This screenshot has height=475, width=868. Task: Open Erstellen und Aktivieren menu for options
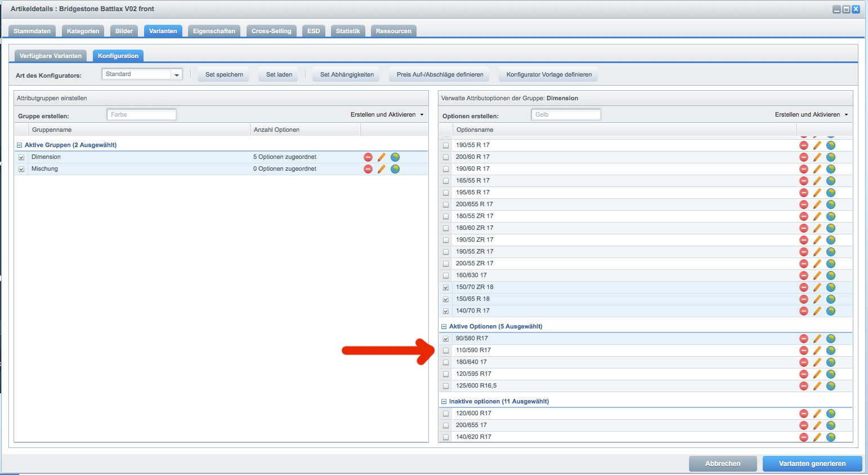tap(812, 114)
